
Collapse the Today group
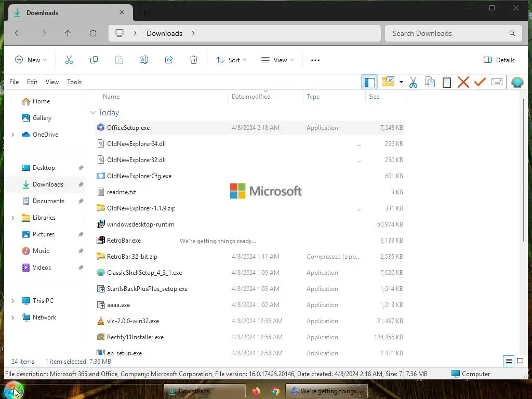[x=93, y=113]
